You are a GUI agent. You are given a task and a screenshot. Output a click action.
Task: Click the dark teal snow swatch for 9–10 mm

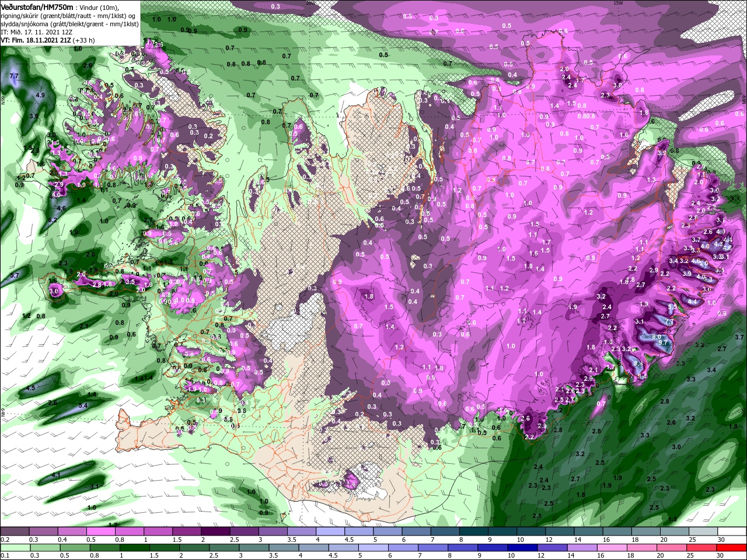[474, 531]
